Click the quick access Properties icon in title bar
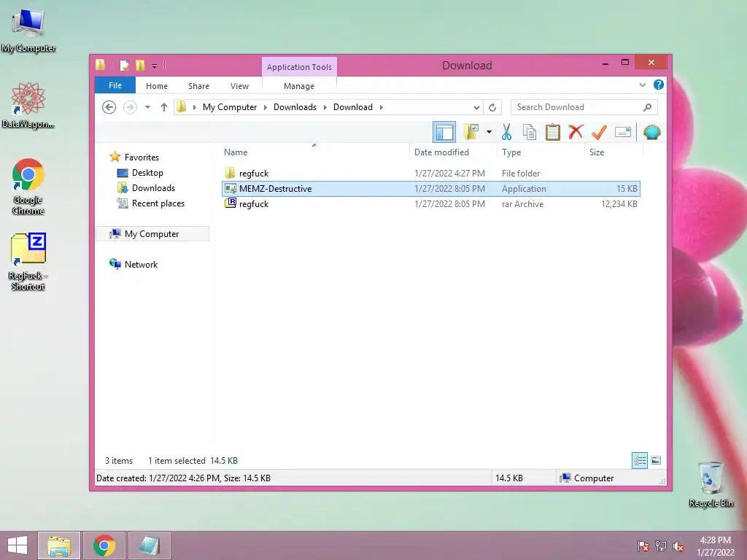The image size is (747, 560). (124, 65)
